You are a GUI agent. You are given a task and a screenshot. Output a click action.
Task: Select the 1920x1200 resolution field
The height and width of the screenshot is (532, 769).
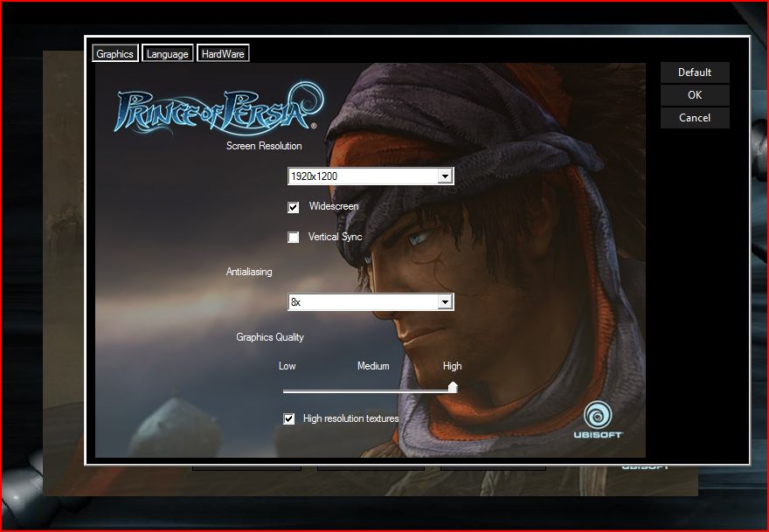point(371,176)
